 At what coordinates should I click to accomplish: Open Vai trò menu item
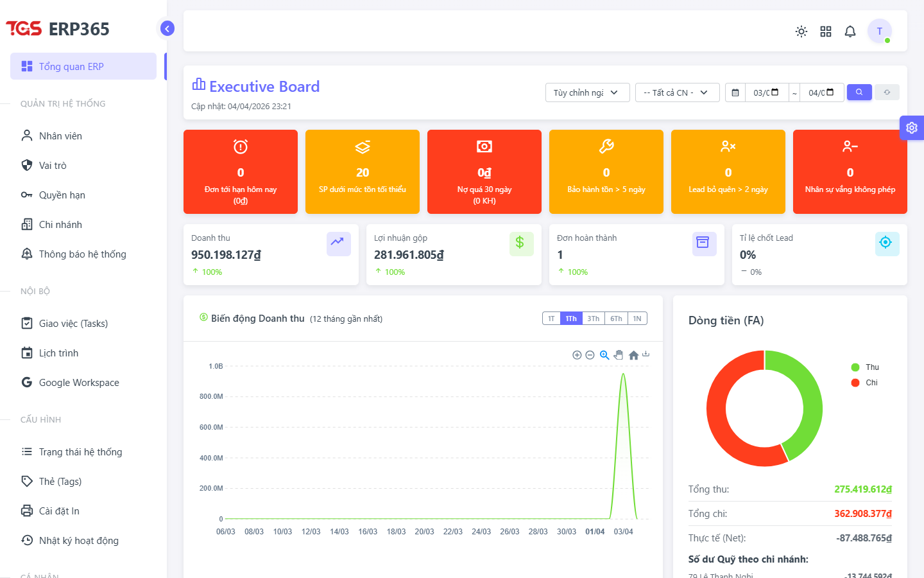(x=83, y=165)
